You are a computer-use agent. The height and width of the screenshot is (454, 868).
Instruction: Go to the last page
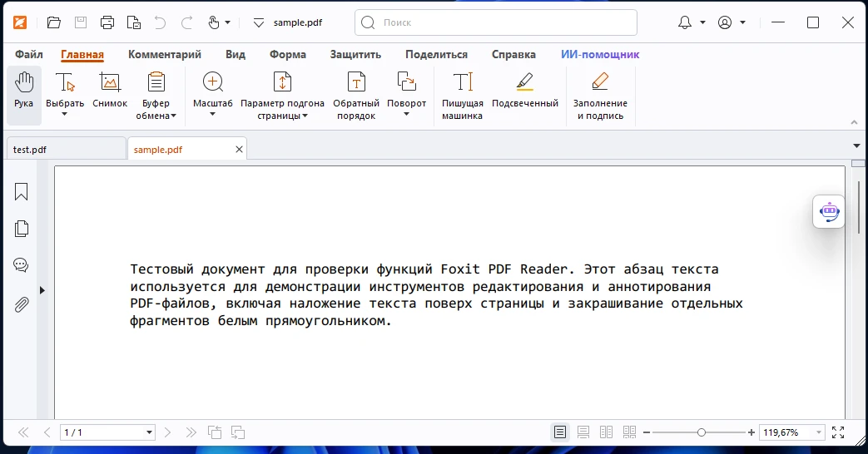tap(191, 432)
